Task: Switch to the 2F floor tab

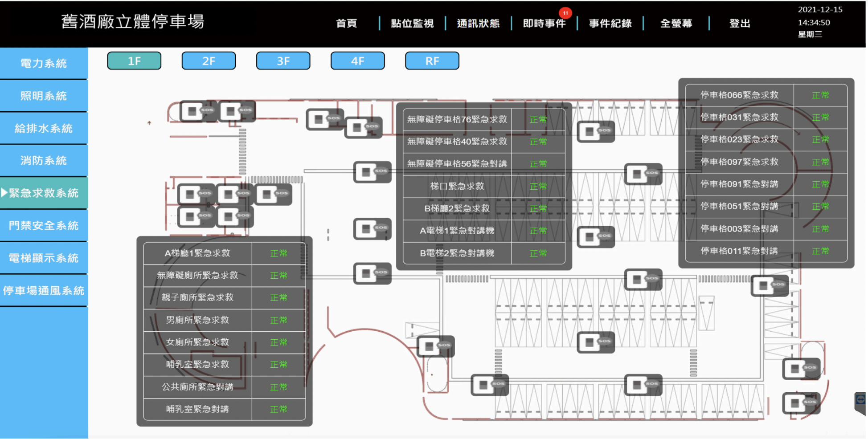Action: click(209, 61)
